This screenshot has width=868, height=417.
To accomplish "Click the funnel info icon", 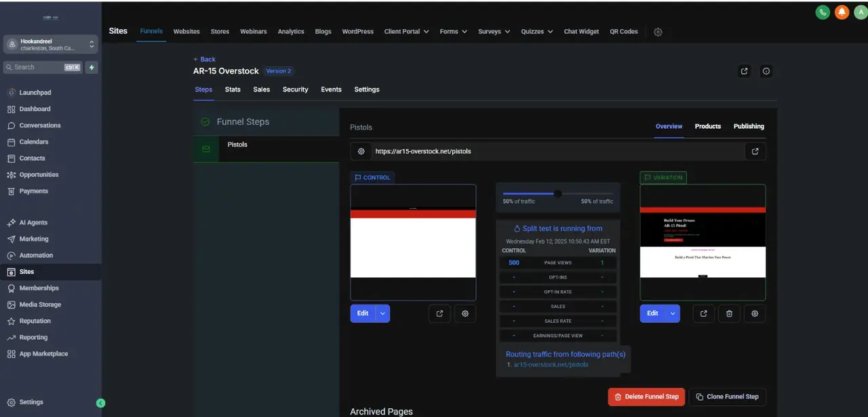I will point(766,71).
